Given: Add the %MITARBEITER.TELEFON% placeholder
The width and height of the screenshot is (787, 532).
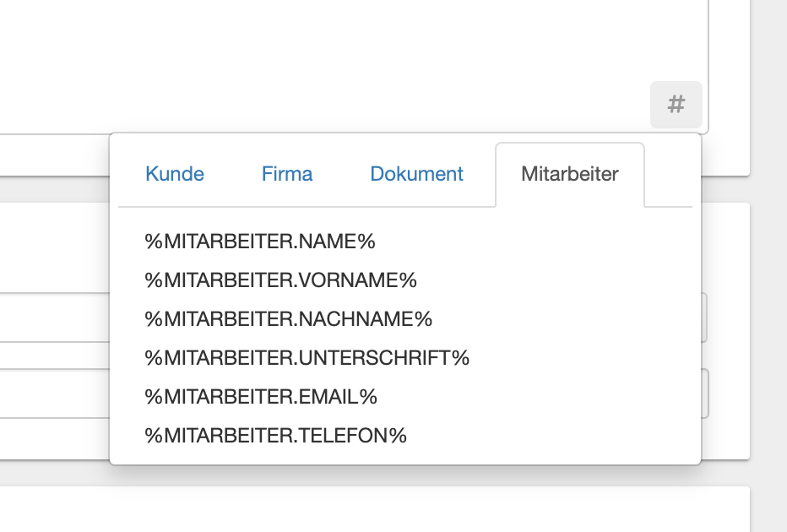Looking at the screenshot, I should [x=275, y=436].
